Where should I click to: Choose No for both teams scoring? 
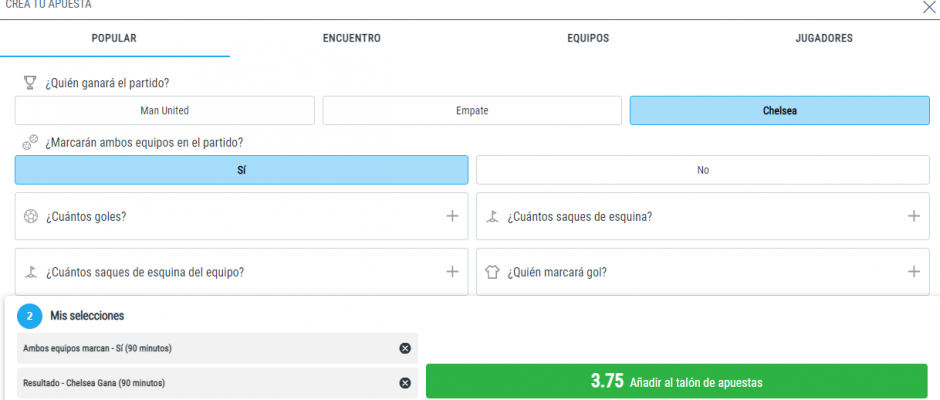(x=702, y=170)
